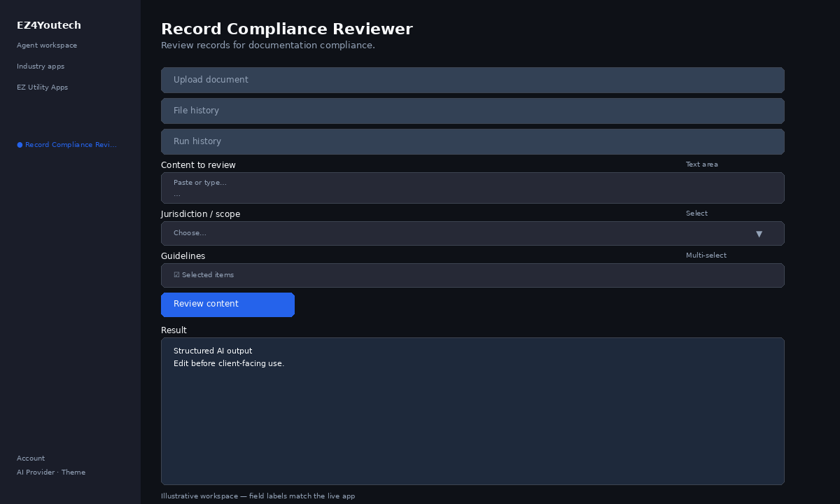This screenshot has height=504, width=840.
Task: Expand the File history section
Action: click(472, 111)
